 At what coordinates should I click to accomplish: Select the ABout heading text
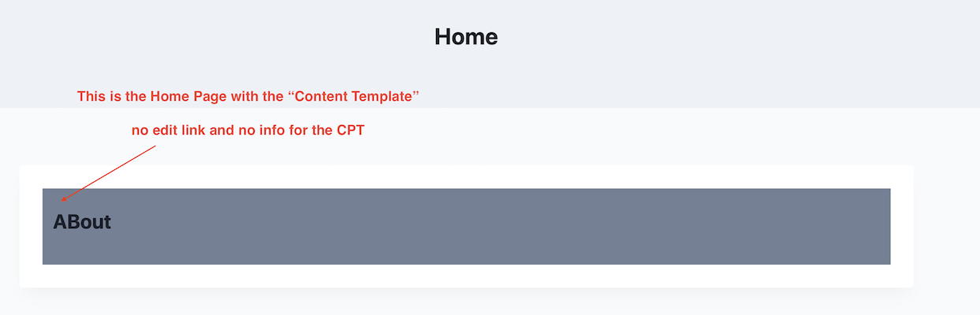(x=82, y=222)
